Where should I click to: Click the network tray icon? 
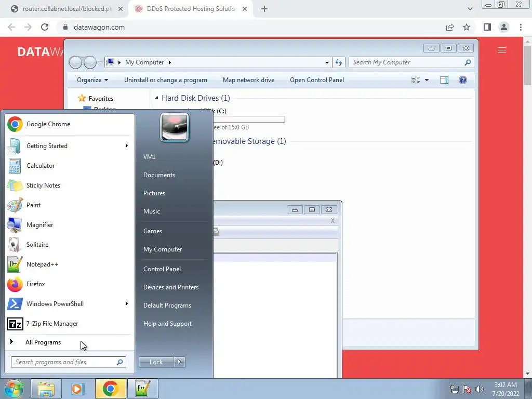tap(454, 389)
